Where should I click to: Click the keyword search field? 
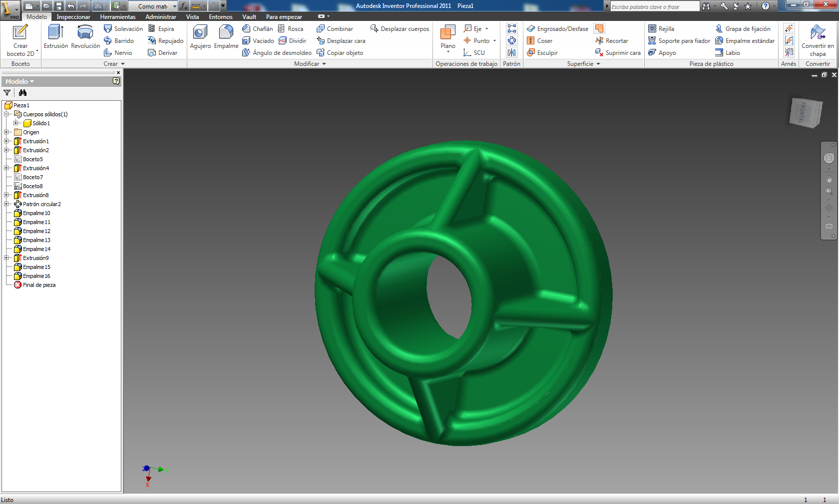(x=655, y=6)
